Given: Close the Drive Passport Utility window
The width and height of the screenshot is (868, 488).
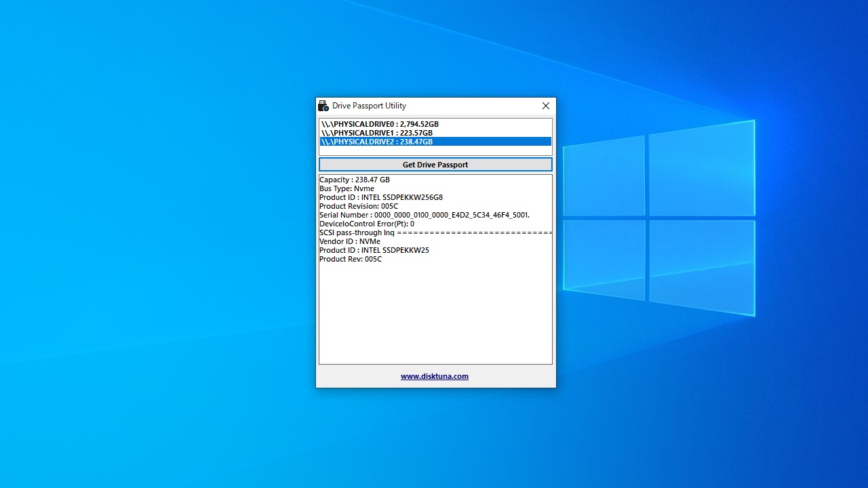Looking at the screenshot, I should click(x=546, y=106).
